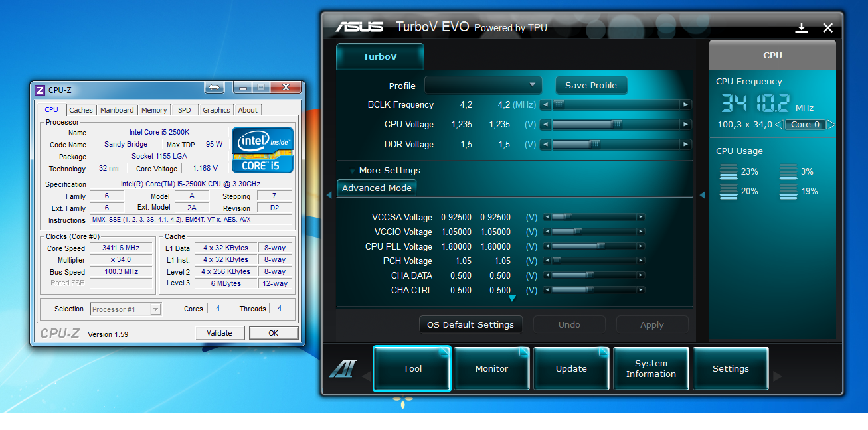Viewport: 868px width, 430px height.
Task: Select the TurboV tab
Action: (x=380, y=56)
